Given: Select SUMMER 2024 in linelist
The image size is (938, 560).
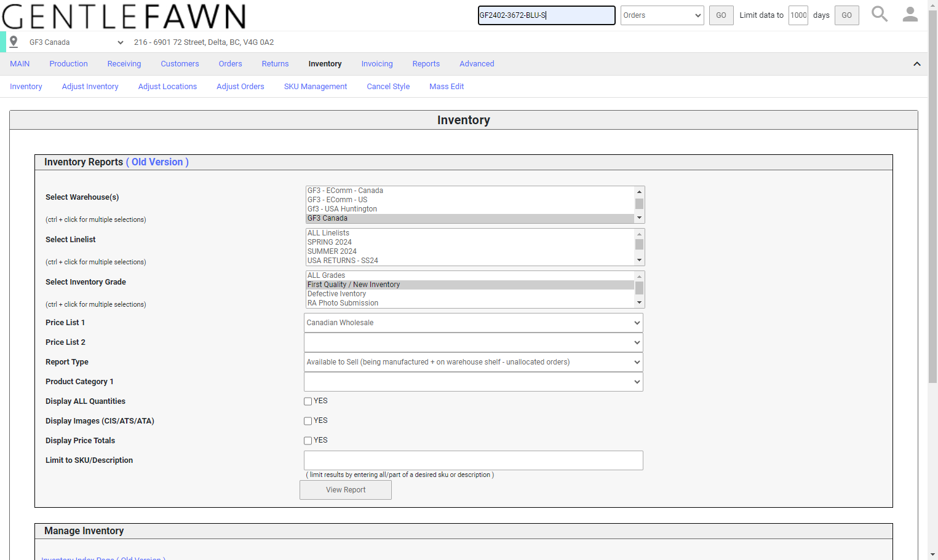Looking at the screenshot, I should tap(470, 251).
